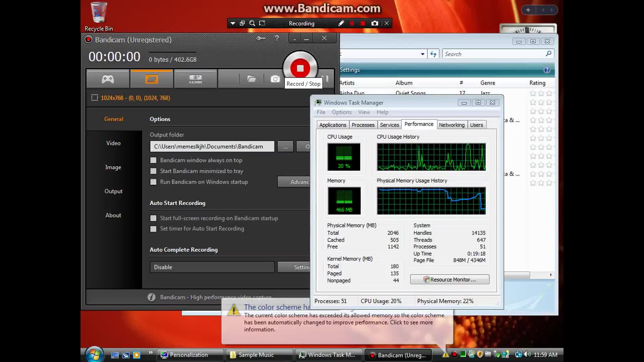Open address bar dropdown arrow in Sample Music
644x362 pixels.
(423, 54)
